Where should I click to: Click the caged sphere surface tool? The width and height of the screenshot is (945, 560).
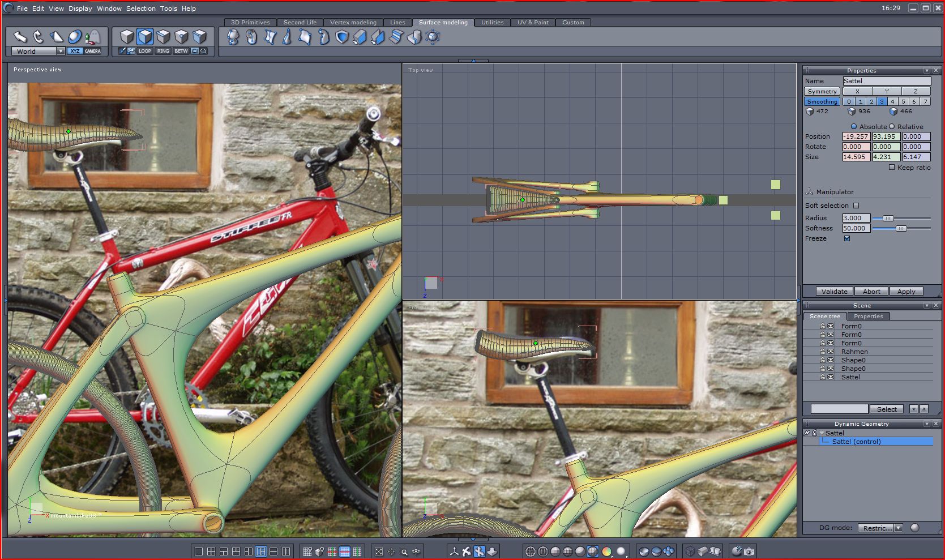[x=433, y=37]
